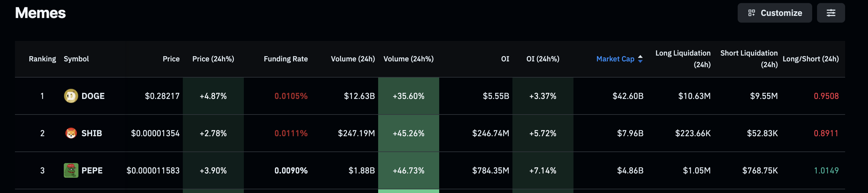Sort by Volume (24h) column header
Image resolution: width=868 pixels, height=193 pixels.
pyautogui.click(x=353, y=59)
